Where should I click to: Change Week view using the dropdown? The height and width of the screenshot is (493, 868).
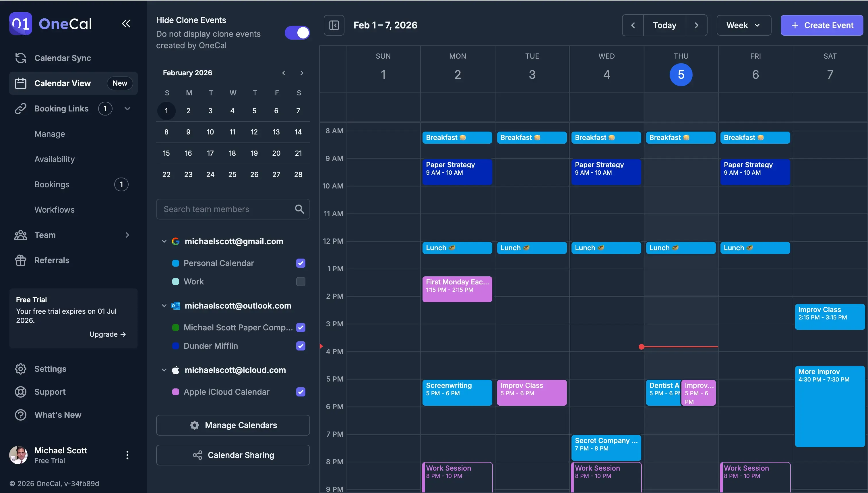743,25
